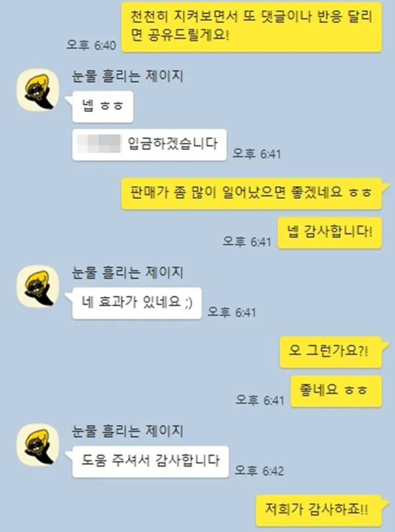Click the '오후 6:41' timestamp next to '입금하겠습니다'
395x532 pixels.
257,153
